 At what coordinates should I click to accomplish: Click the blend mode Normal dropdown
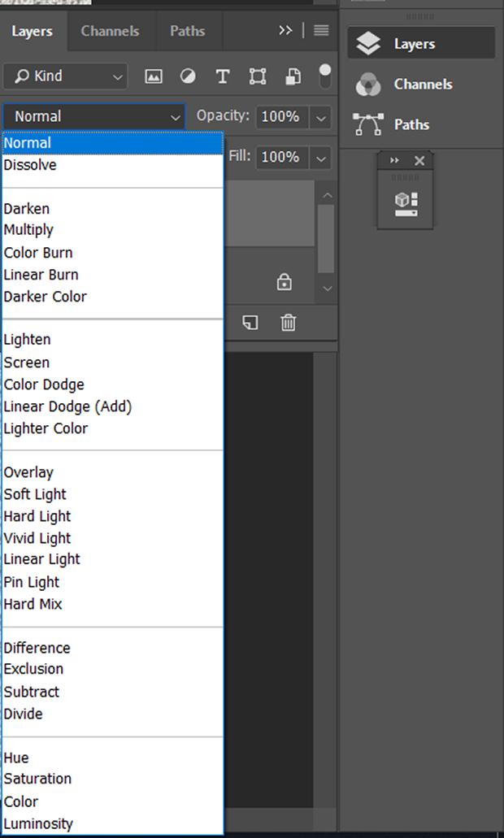(94, 116)
